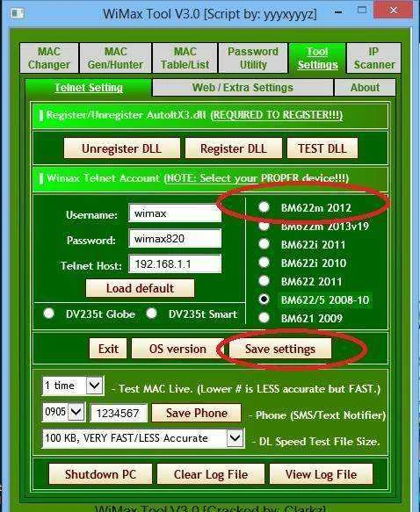Select the BM622m 2012 device option

(264, 207)
